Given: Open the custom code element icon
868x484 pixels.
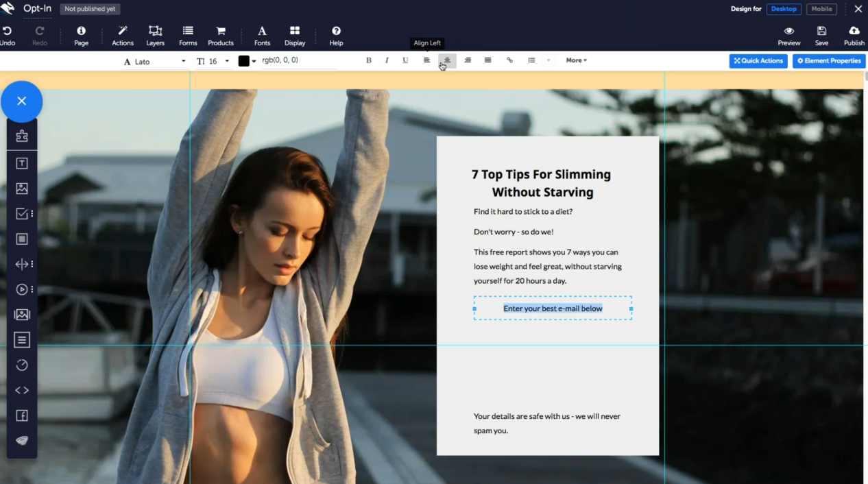Looking at the screenshot, I should point(22,390).
